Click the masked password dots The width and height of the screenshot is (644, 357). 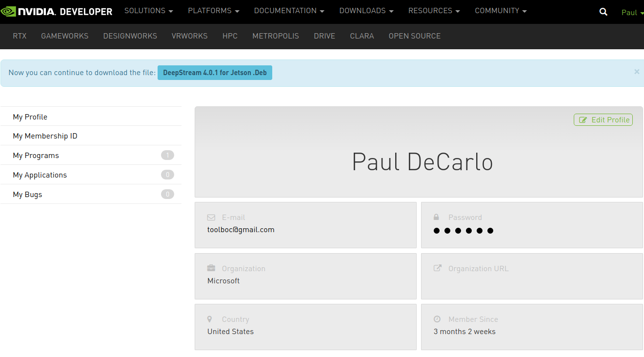[463, 231]
